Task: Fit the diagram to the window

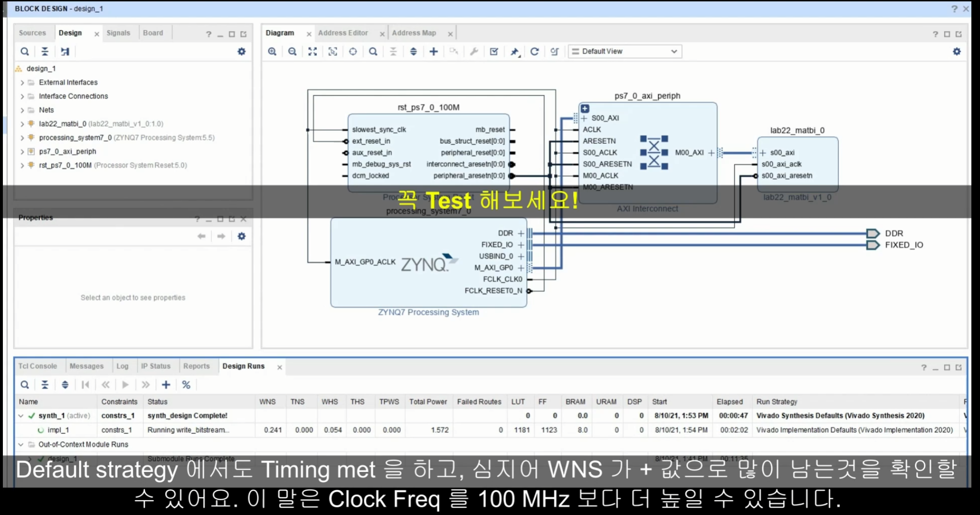Action: (312, 51)
